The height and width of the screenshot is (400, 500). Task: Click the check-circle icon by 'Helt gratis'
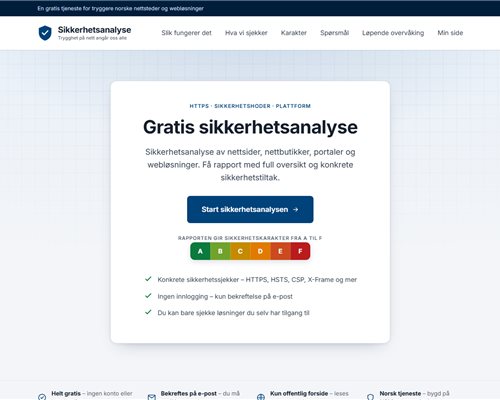[x=42, y=397]
